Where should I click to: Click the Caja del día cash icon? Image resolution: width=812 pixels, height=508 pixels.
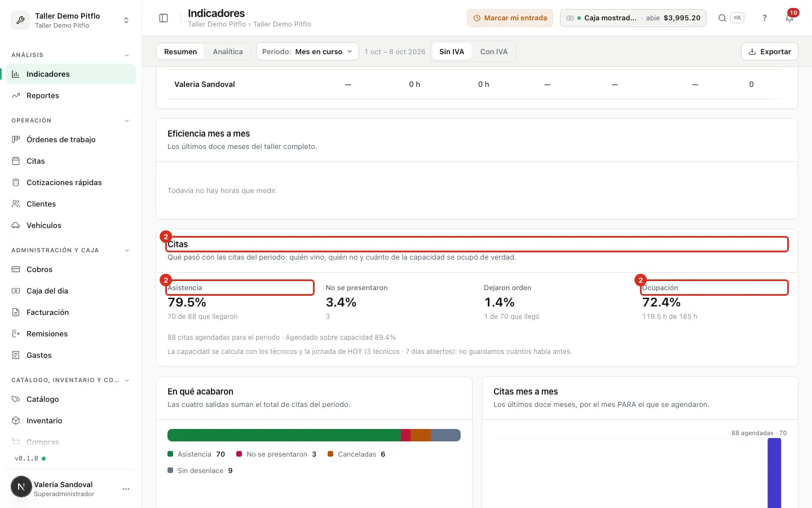16,291
